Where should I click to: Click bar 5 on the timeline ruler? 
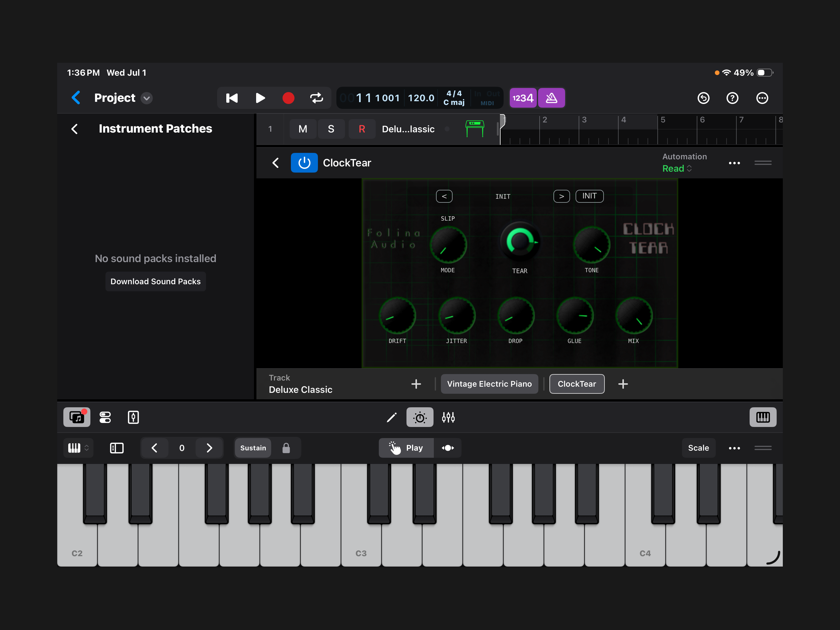click(x=663, y=120)
